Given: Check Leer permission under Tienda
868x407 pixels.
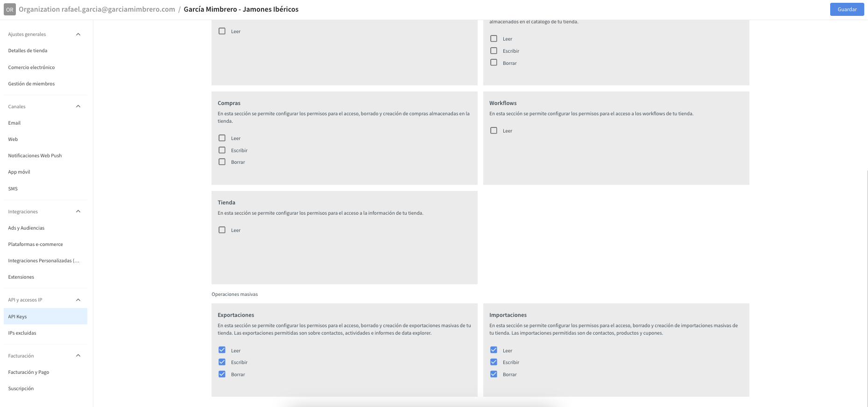Looking at the screenshot, I should point(222,230).
